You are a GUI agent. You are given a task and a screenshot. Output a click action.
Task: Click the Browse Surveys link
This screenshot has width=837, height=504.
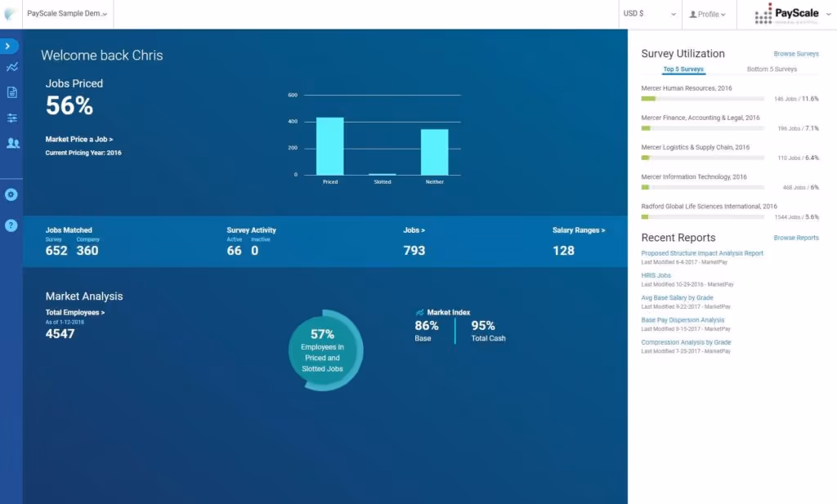point(796,53)
